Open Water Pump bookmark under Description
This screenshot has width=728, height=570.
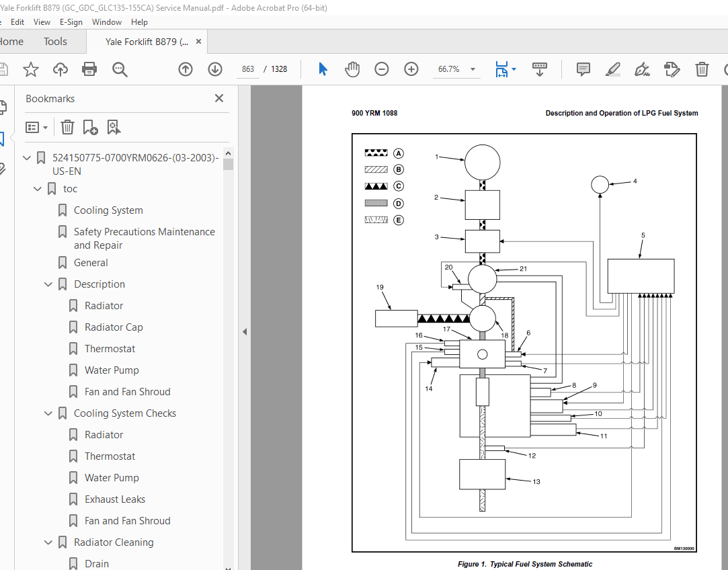pos(112,370)
